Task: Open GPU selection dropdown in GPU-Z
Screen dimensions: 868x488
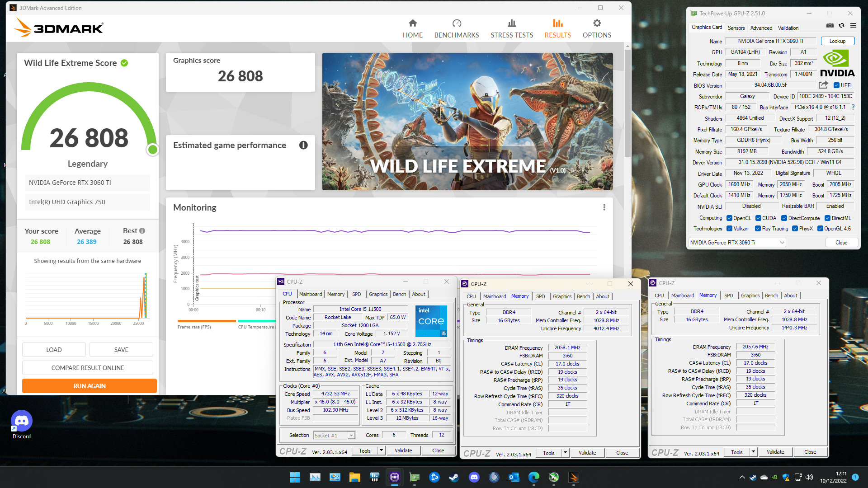Action: coord(737,243)
